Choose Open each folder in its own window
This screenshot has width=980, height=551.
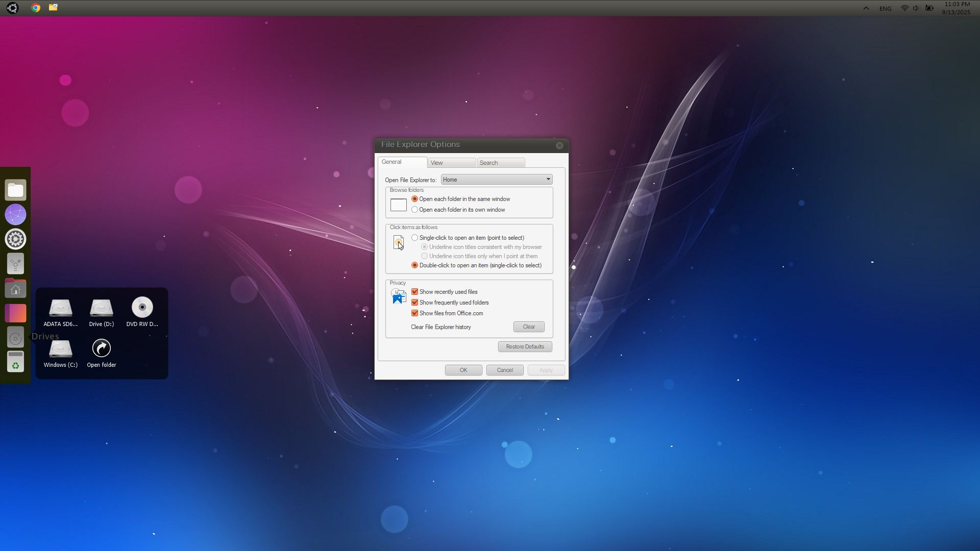tap(414, 210)
